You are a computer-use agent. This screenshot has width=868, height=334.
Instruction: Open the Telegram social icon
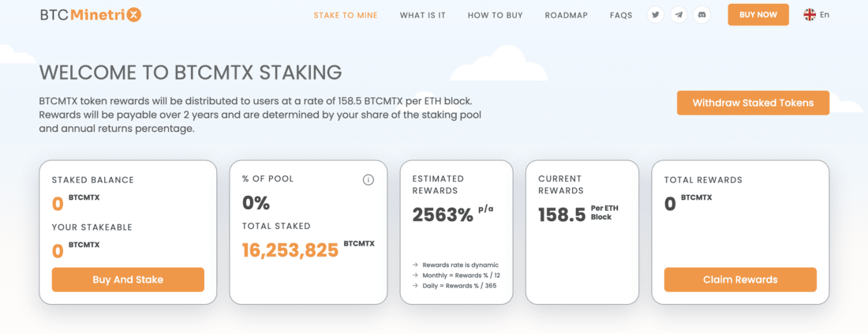coord(679,15)
